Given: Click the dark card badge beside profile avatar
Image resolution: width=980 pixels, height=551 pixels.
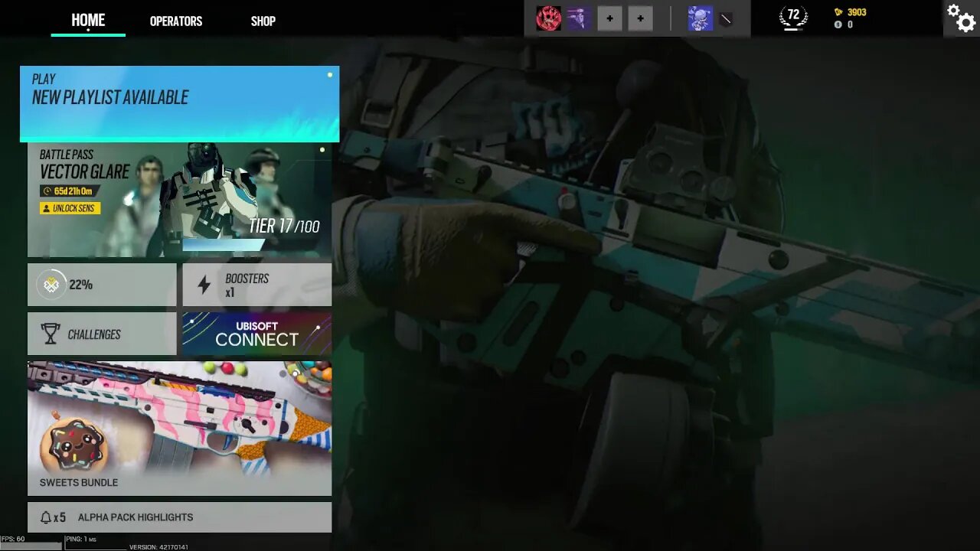Looking at the screenshot, I should pos(726,19).
